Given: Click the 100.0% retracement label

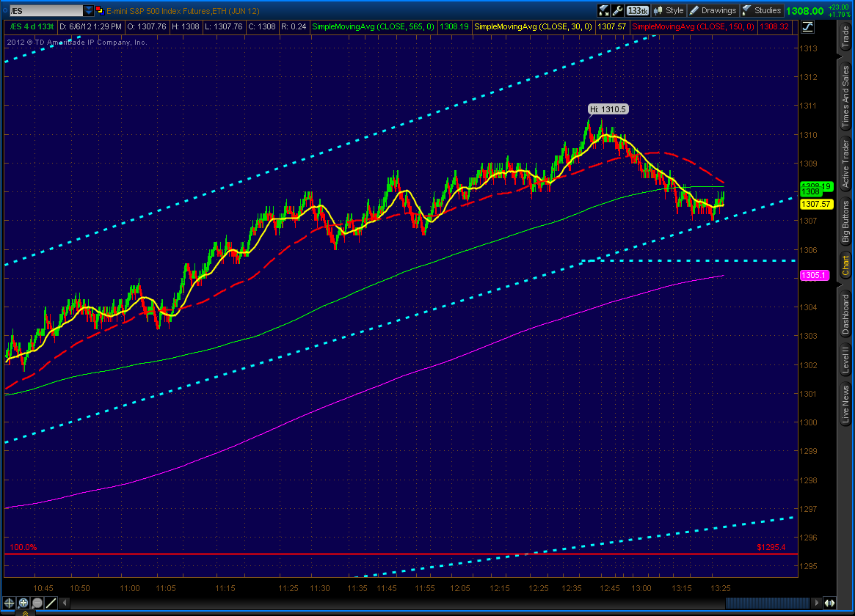Looking at the screenshot, I should (x=23, y=547).
